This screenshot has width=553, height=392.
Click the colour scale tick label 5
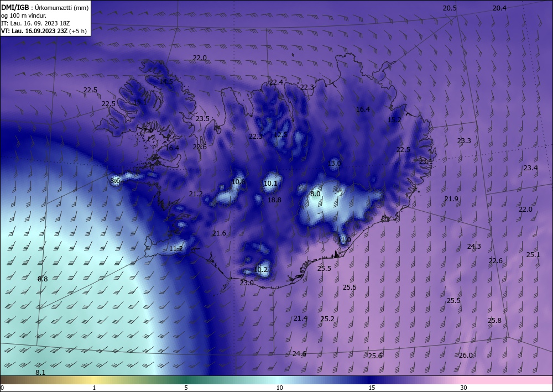coord(186,388)
